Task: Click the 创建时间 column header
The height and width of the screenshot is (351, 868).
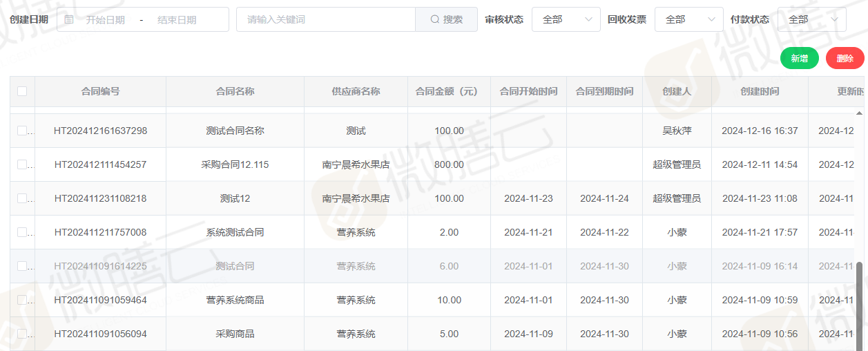Action: click(x=760, y=91)
